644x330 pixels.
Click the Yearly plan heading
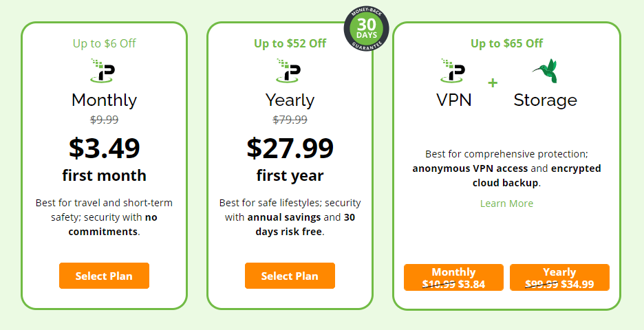click(x=290, y=100)
